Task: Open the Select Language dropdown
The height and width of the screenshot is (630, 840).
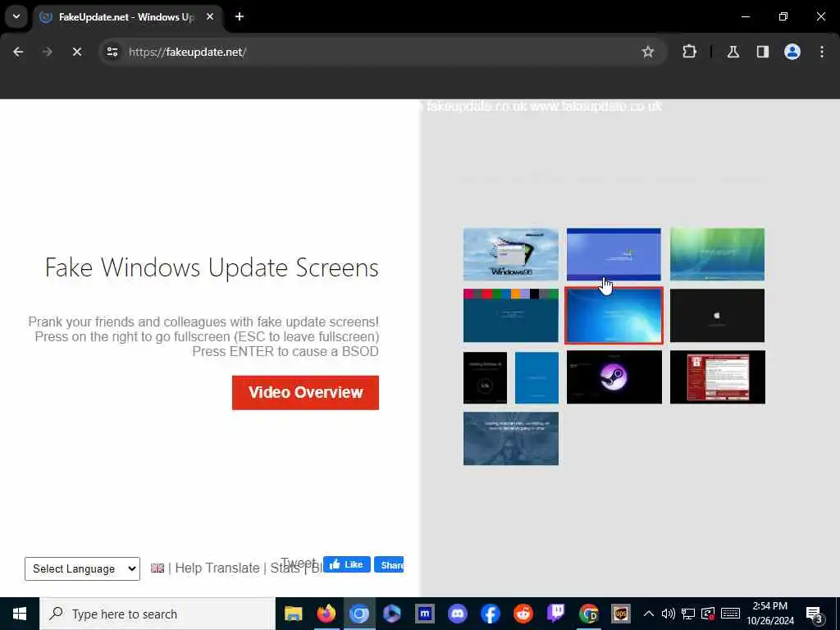Action: tap(83, 568)
